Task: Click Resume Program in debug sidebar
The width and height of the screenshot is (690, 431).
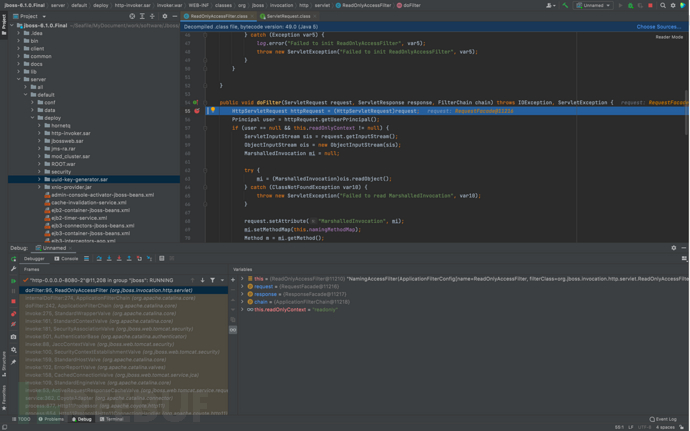Action: tap(13, 281)
